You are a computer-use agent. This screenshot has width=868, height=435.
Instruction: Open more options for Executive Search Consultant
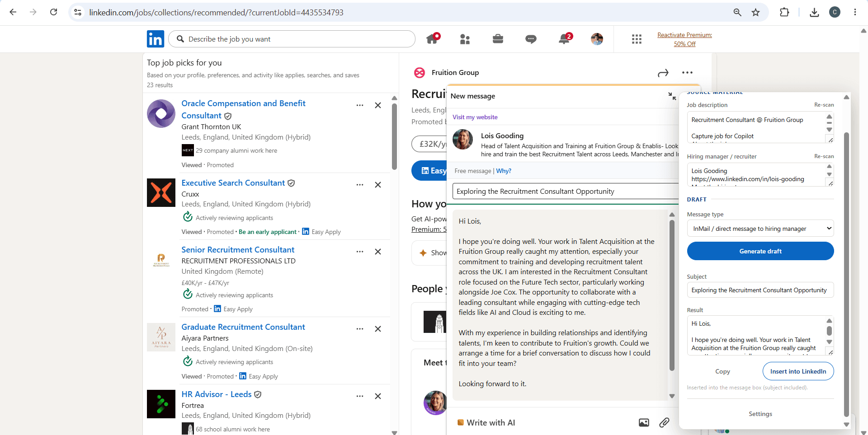pyautogui.click(x=360, y=185)
